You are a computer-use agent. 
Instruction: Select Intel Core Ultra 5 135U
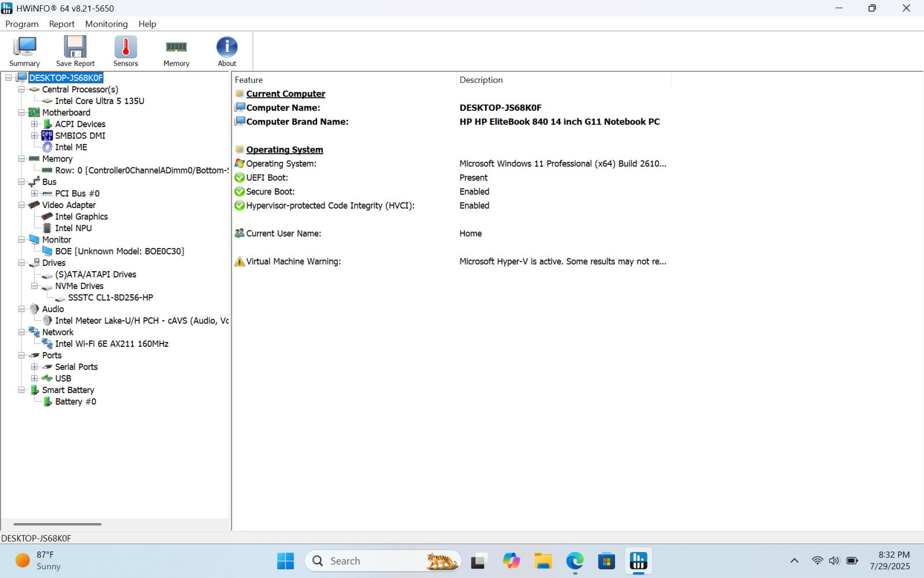[x=100, y=101]
